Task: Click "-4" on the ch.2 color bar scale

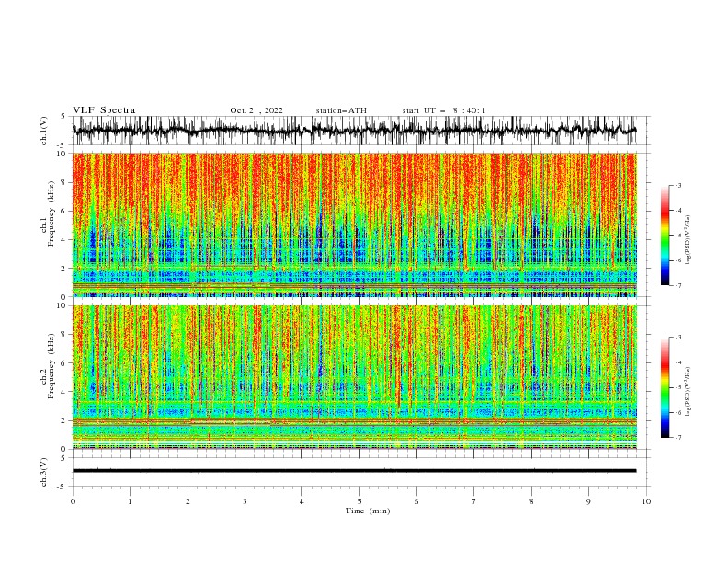Action: click(x=678, y=362)
